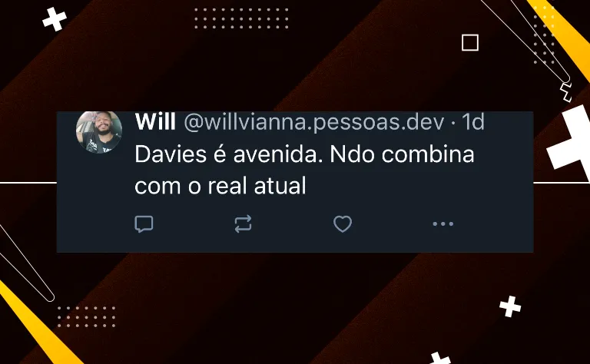Open Will's profile picture avatar
The image size is (590, 364).
pos(99,131)
